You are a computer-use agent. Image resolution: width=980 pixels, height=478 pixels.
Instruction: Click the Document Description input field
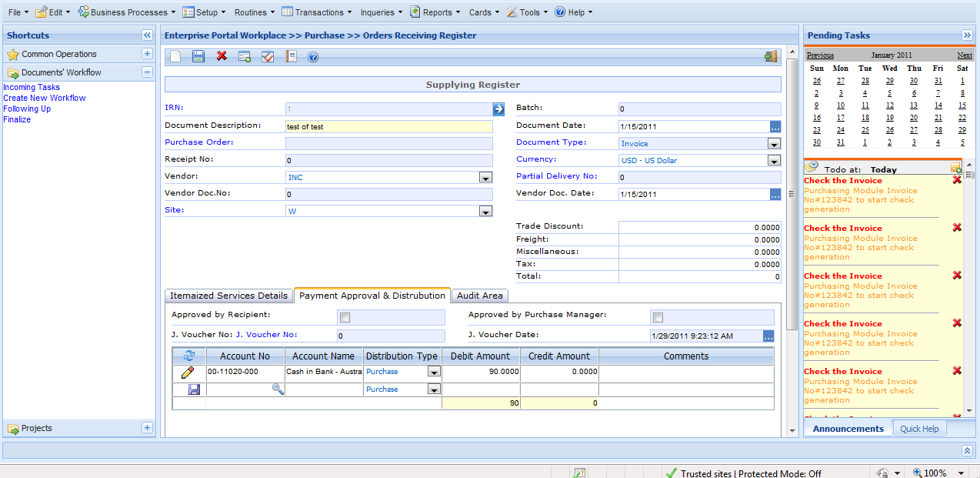pos(388,126)
